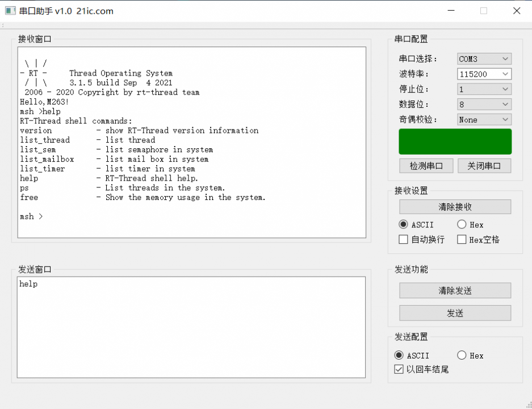Expand the 波特率 115200 dropdown
Screen dimensions: 532x409
click(x=484, y=74)
